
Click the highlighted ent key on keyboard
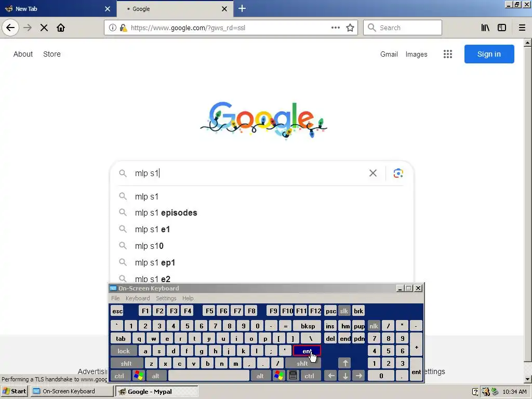307,351
